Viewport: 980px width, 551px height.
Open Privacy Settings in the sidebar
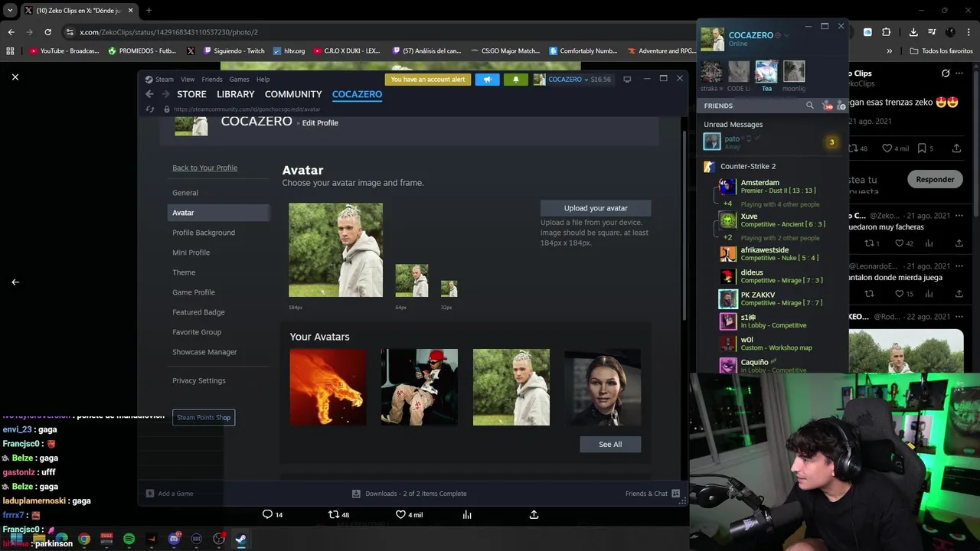(x=218, y=380)
